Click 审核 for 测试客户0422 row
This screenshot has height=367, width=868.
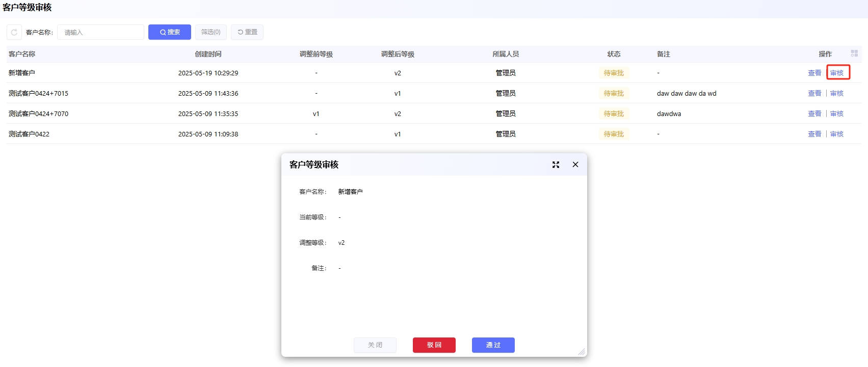click(837, 134)
